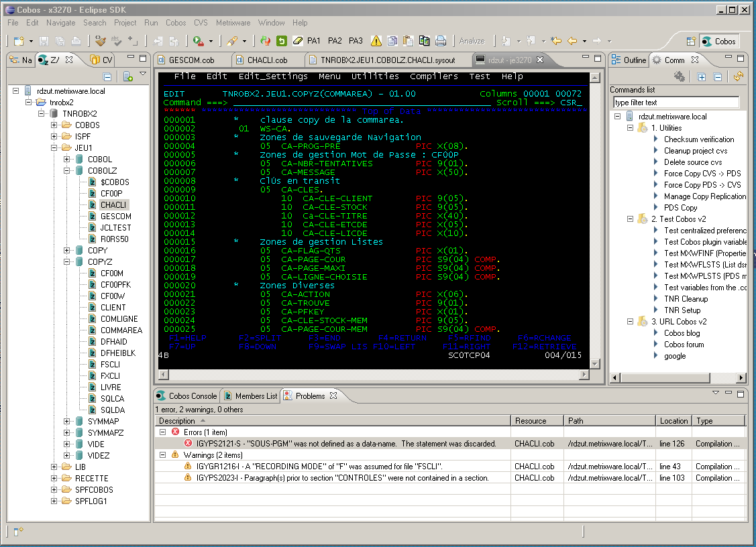The image size is (756, 547).
Task: Run the Force Copy PDS -> CVS command
Action: (702, 185)
